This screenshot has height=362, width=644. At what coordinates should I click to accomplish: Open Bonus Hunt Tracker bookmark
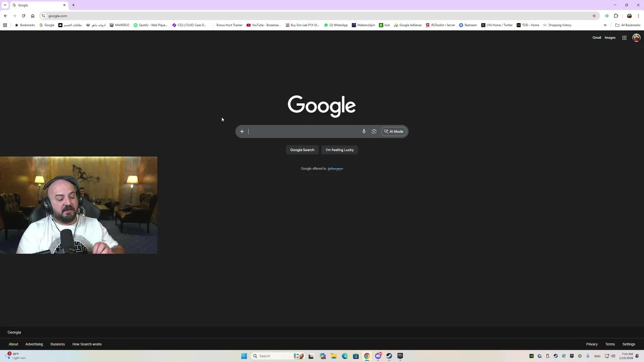coord(226,25)
